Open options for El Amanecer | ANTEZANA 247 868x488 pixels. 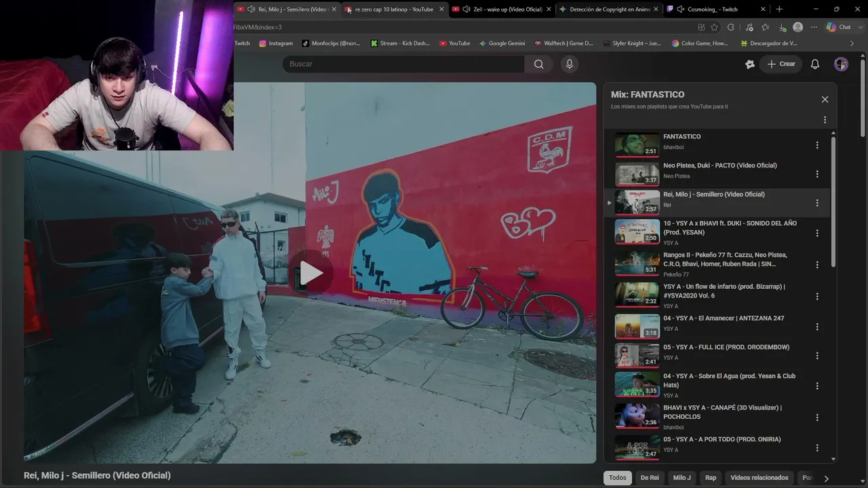point(817,327)
